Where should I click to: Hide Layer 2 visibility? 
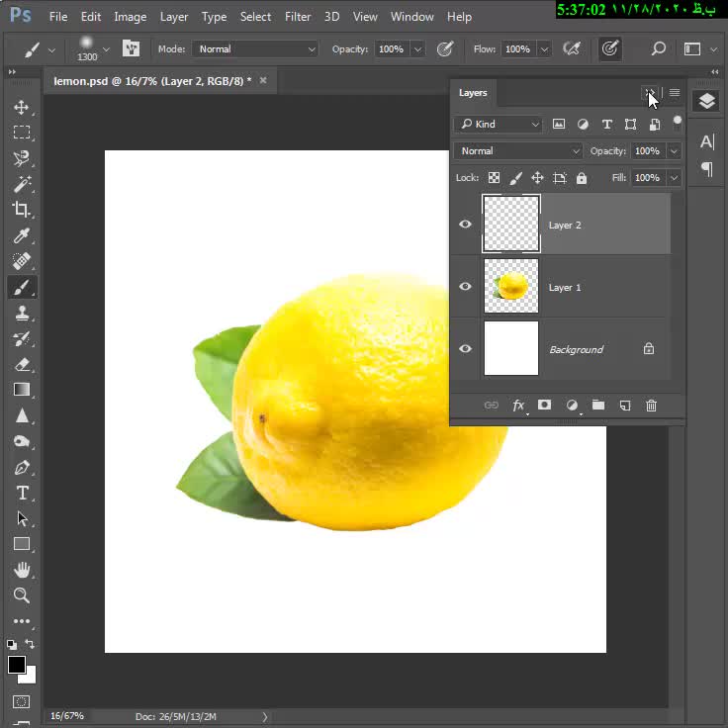click(x=465, y=225)
